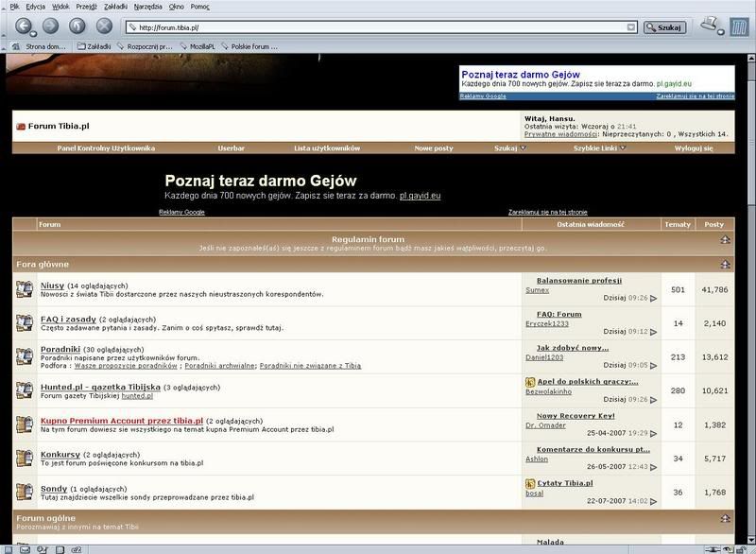This screenshot has width=756, height=554.
Task: Open the Address Book icon in the status bar
Action: click(x=60, y=549)
